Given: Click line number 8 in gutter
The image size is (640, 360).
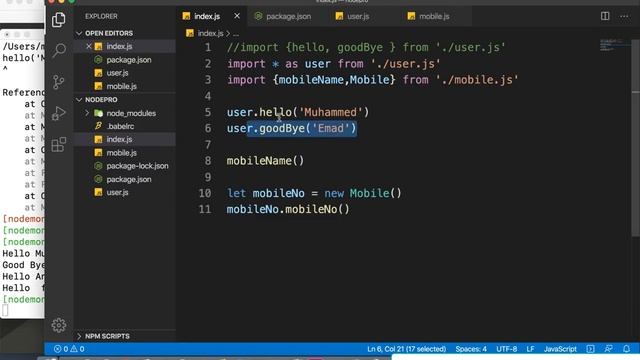Looking at the screenshot, I should click(x=208, y=161).
